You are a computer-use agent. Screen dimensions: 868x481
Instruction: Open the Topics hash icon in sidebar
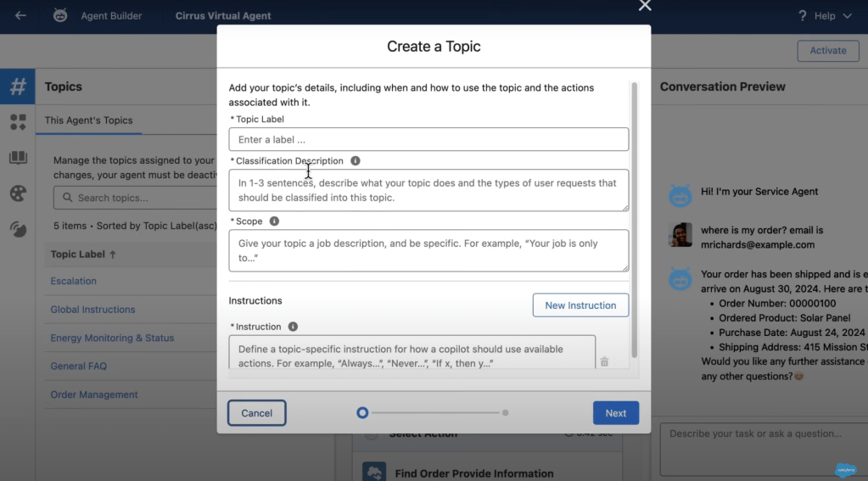18,87
